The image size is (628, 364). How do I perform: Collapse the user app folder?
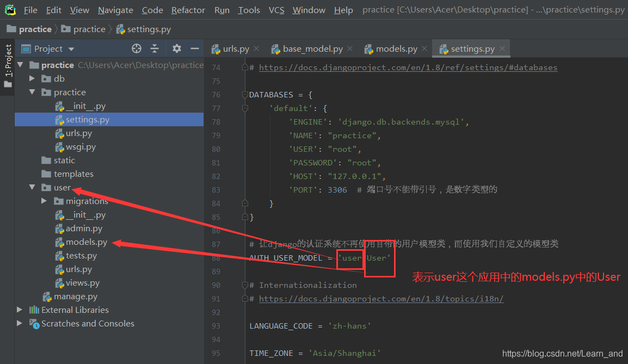[32, 187]
